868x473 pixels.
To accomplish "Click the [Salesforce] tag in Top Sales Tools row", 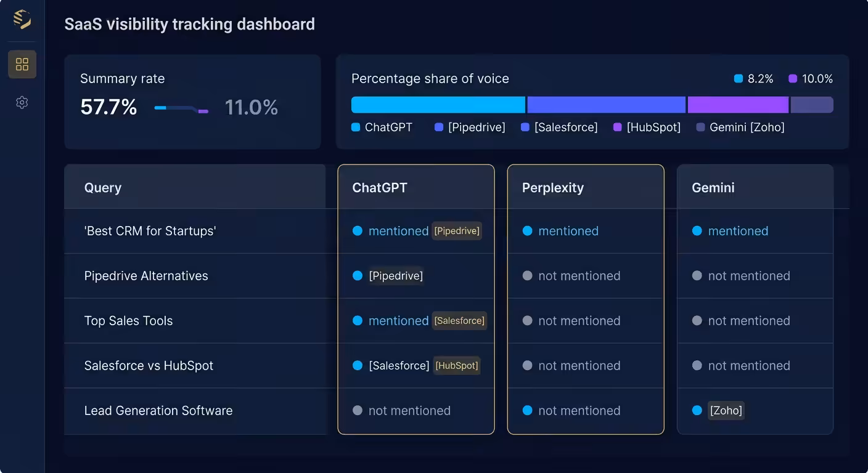I will (459, 321).
